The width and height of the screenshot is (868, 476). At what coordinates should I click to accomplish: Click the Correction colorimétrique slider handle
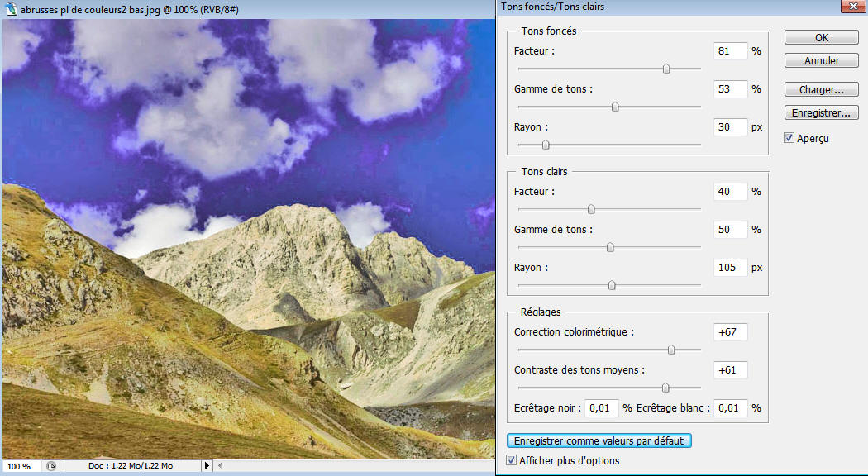(x=671, y=350)
